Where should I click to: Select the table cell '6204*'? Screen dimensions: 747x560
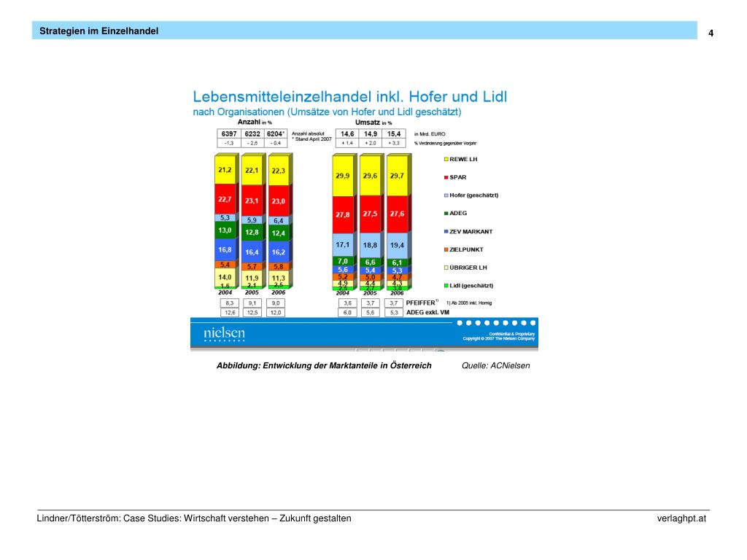[x=276, y=134]
